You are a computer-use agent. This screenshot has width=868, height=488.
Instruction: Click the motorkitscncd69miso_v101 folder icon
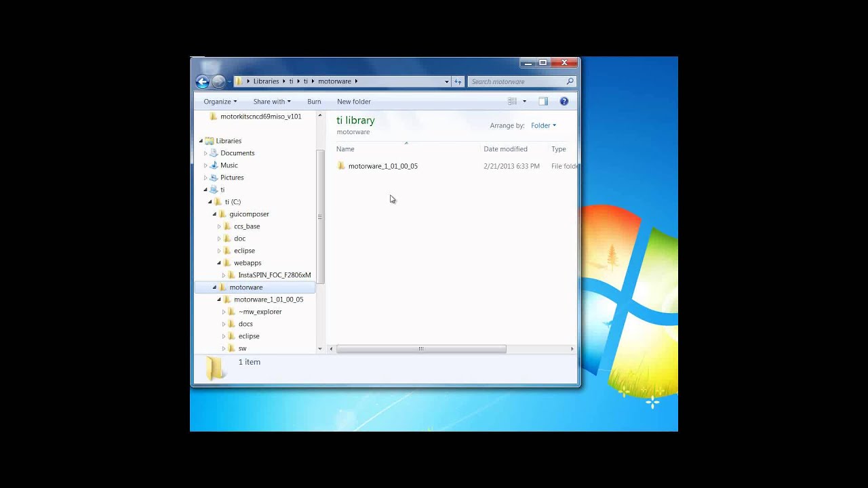pyautogui.click(x=214, y=117)
